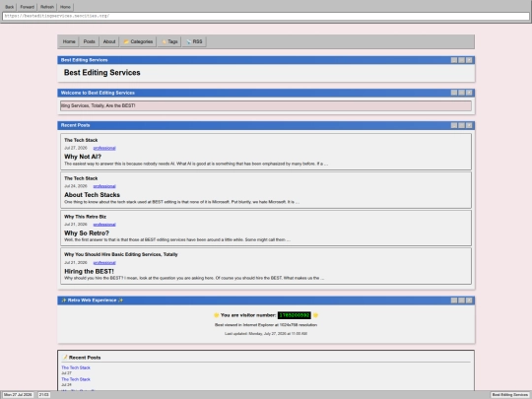
Task: Click the satellite icon beside RSS
Action: [188, 41]
